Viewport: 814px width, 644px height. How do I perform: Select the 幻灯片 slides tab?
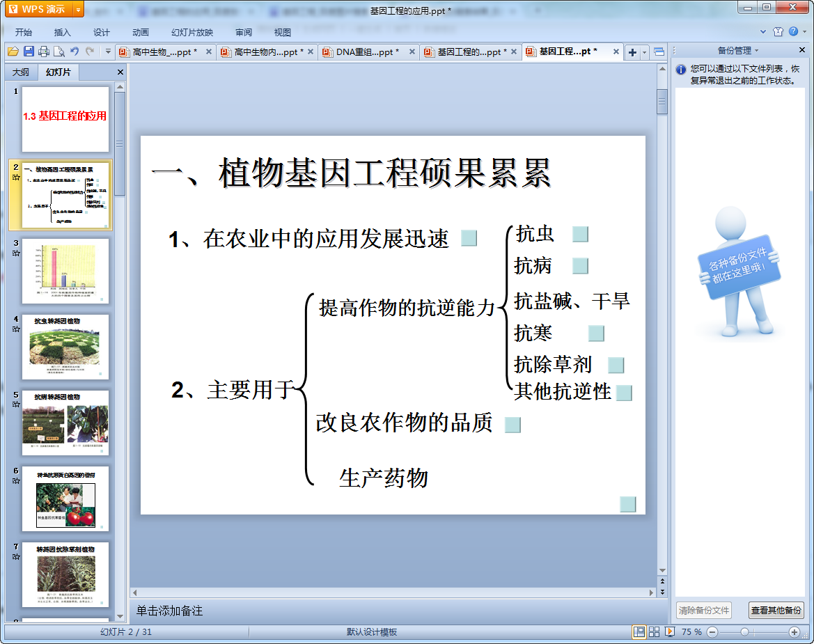tap(58, 72)
